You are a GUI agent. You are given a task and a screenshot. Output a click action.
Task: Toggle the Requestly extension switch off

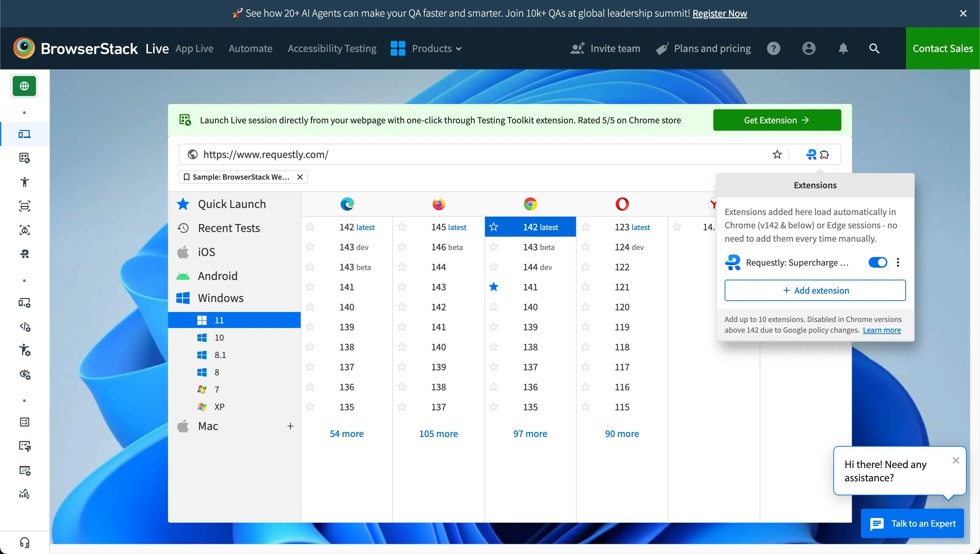coord(878,263)
